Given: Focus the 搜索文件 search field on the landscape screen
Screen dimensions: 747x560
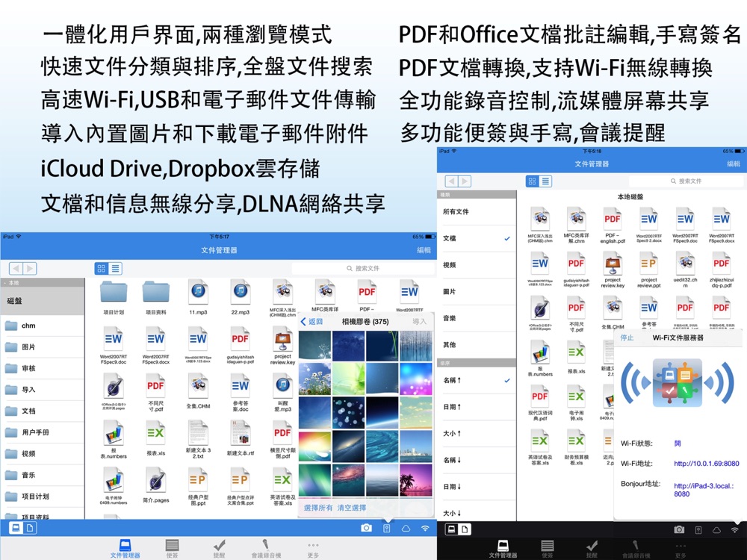Looking at the screenshot, I should 363,269.
